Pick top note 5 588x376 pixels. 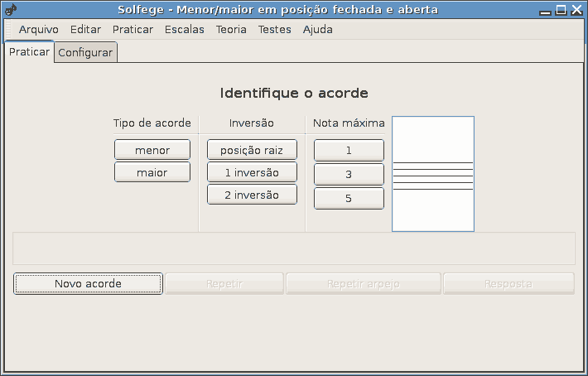[x=349, y=198]
